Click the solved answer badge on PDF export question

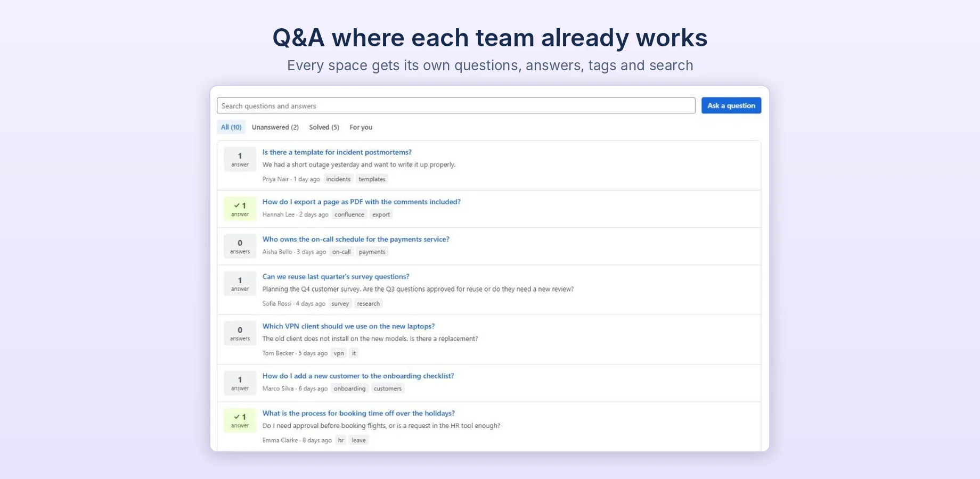coord(240,209)
